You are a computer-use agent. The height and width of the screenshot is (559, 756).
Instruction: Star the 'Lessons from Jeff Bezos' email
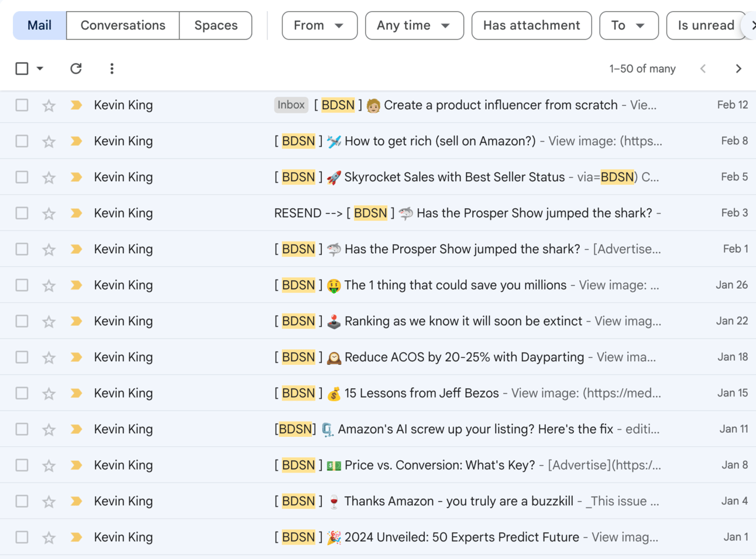[49, 394]
